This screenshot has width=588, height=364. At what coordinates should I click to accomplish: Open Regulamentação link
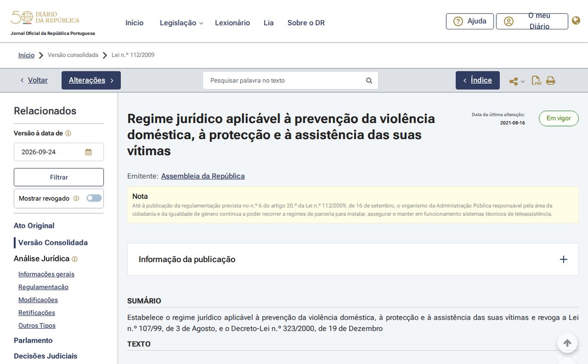pyautogui.click(x=44, y=287)
